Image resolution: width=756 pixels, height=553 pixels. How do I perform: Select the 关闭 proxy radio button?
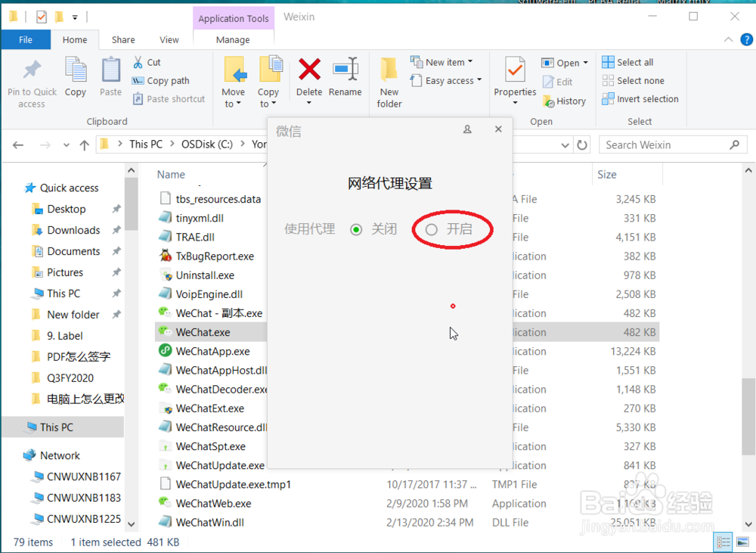pyautogui.click(x=356, y=230)
